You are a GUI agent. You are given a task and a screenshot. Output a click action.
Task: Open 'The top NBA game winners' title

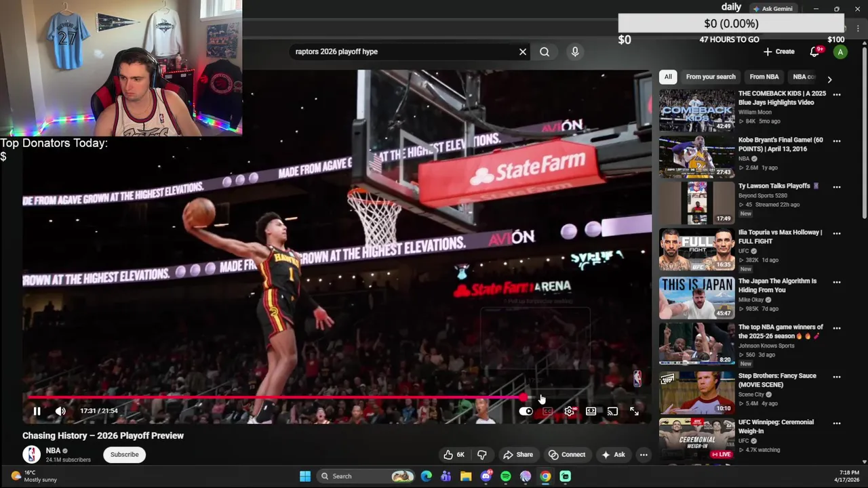(x=781, y=331)
